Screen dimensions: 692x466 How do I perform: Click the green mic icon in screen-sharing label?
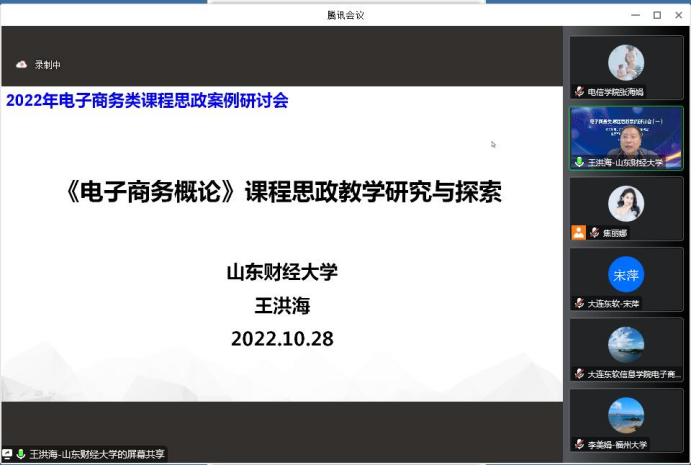coord(21,454)
